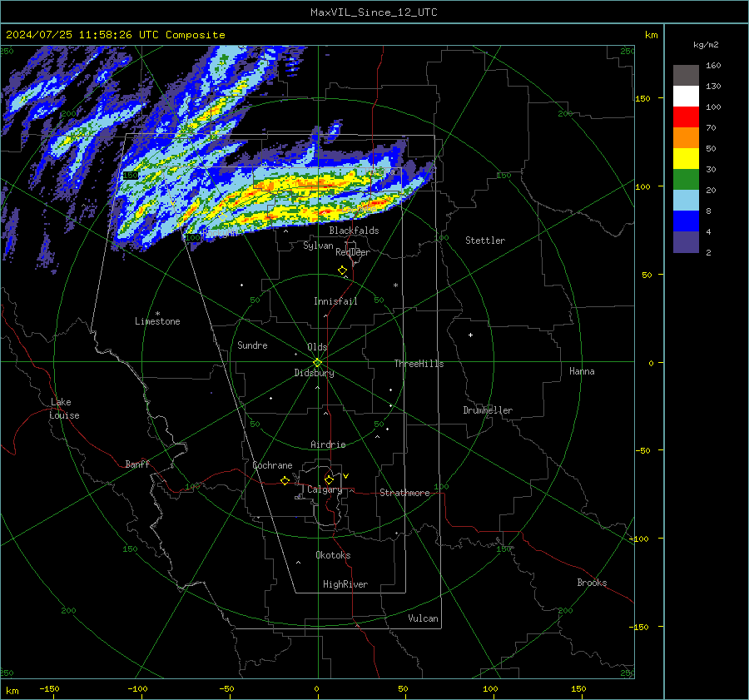Click the Stettler town label
This screenshot has width=749, height=700.
485,241
